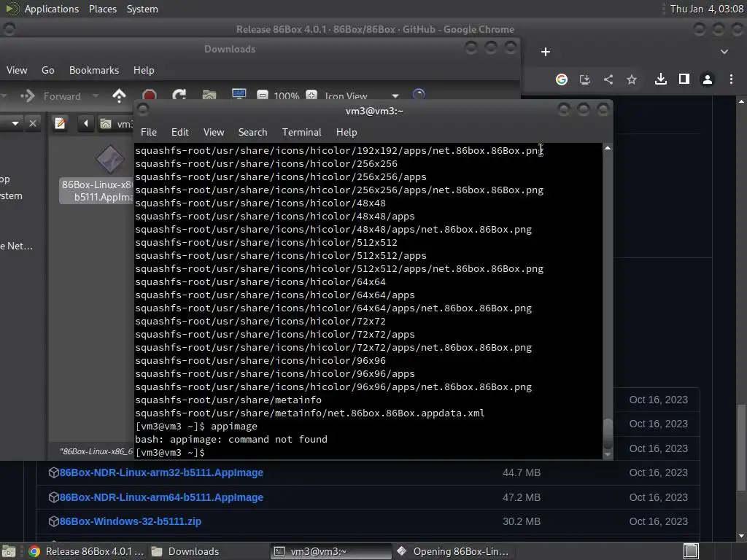Close the file manager side pane
Image resolution: width=747 pixels, height=560 pixels.
32,124
